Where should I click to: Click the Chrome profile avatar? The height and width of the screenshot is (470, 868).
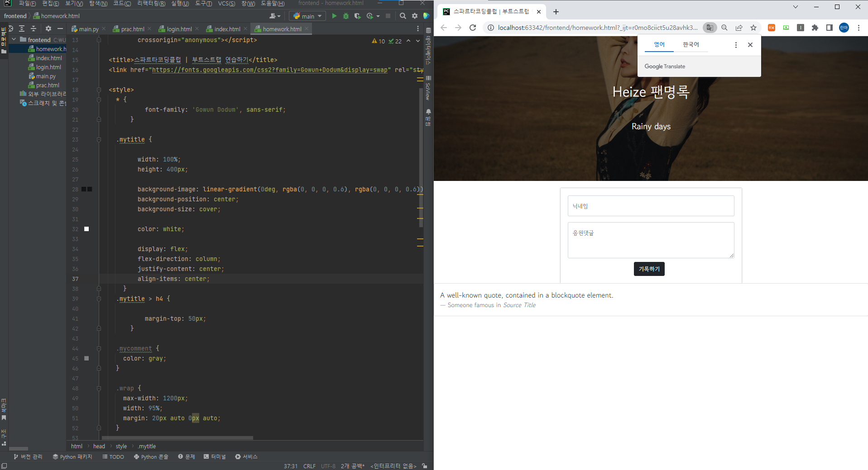(844, 28)
